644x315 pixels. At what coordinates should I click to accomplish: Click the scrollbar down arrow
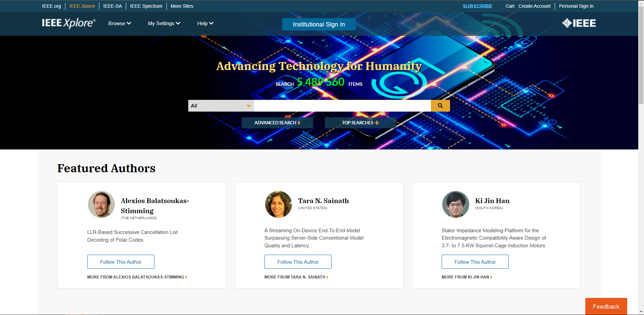point(641,312)
